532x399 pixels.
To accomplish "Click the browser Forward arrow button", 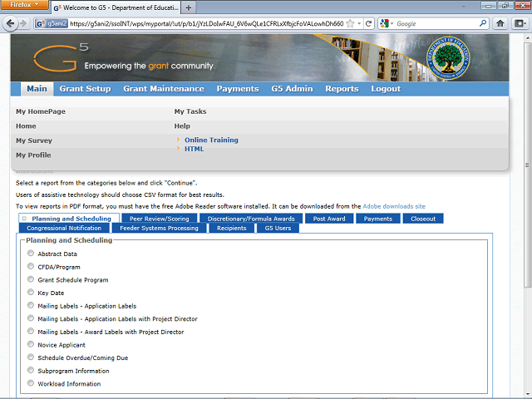I will [23, 23].
